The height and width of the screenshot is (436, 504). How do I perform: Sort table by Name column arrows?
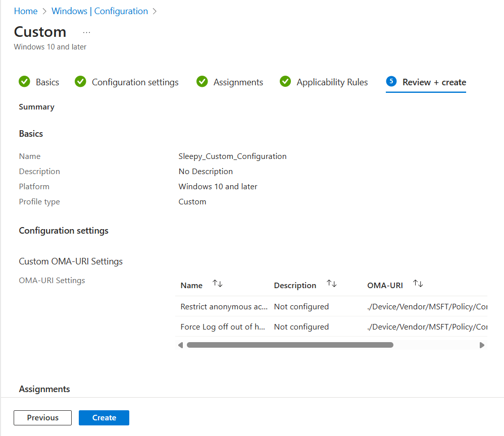pyautogui.click(x=218, y=284)
